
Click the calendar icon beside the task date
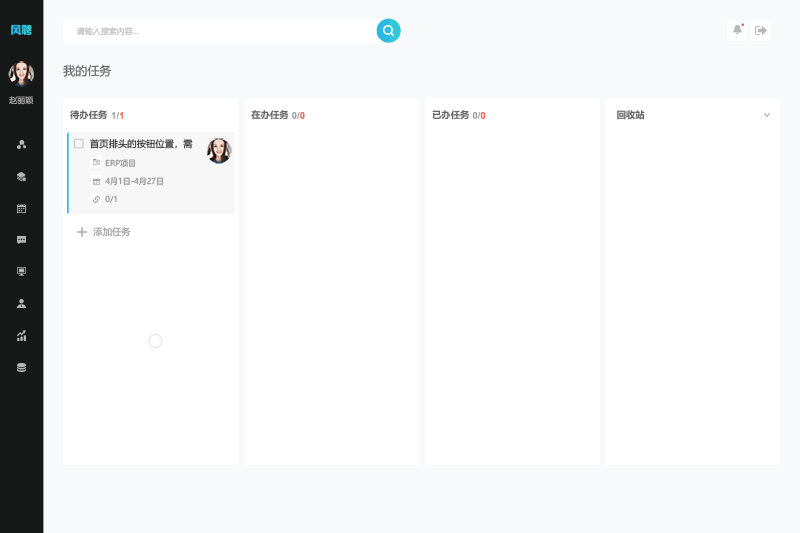coord(96,181)
